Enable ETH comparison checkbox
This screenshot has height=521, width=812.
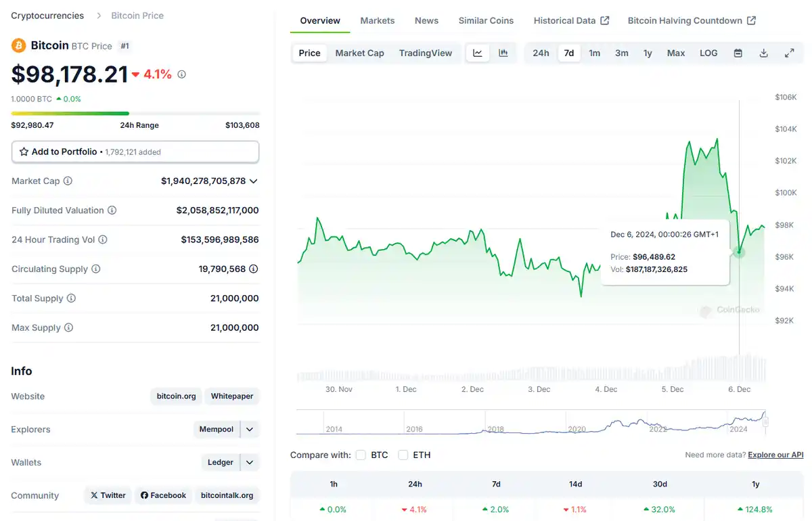pos(403,455)
